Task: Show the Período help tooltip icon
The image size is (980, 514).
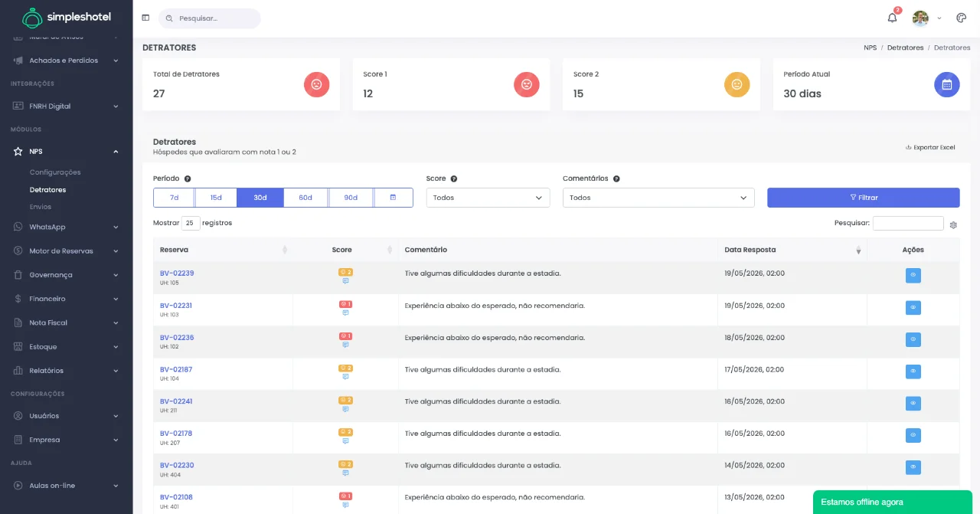Action: pyautogui.click(x=188, y=178)
